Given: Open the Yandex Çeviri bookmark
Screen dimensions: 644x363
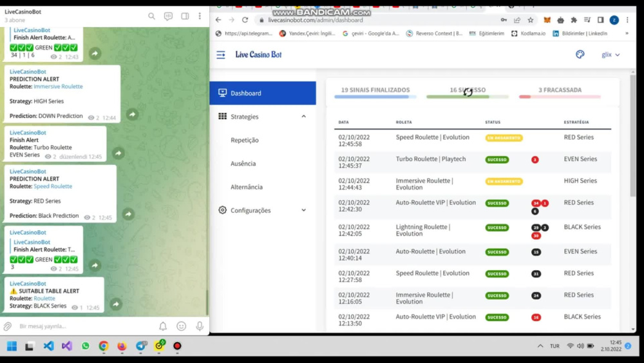Looking at the screenshot, I should coord(307,34).
